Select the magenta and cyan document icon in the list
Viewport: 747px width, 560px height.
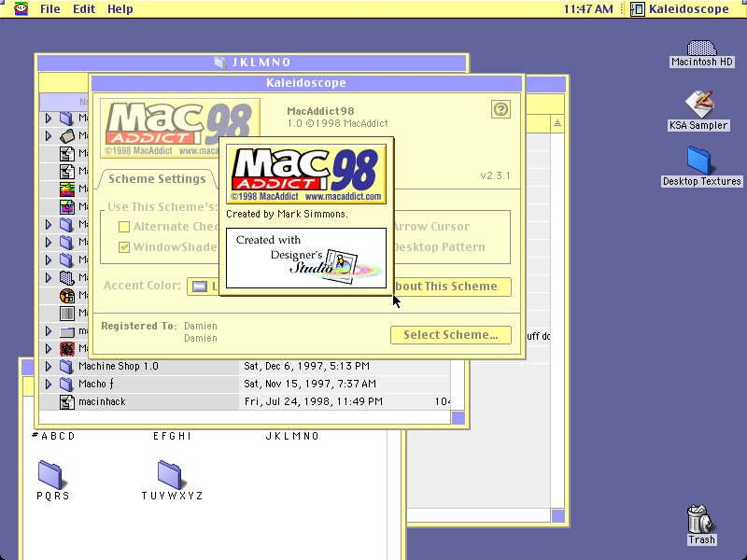tap(67, 206)
